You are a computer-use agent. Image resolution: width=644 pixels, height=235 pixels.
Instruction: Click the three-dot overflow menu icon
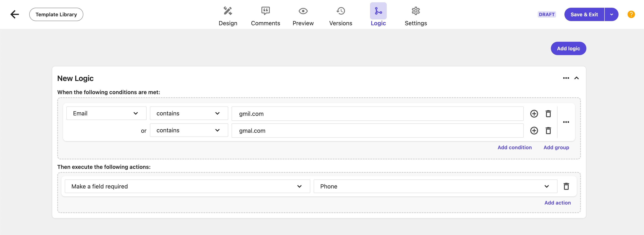pos(566,78)
